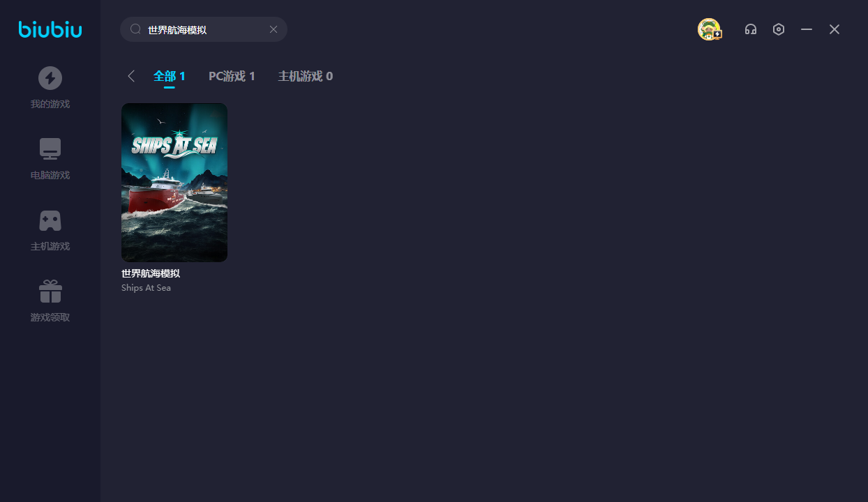Open the game gift claim icon

click(x=50, y=291)
